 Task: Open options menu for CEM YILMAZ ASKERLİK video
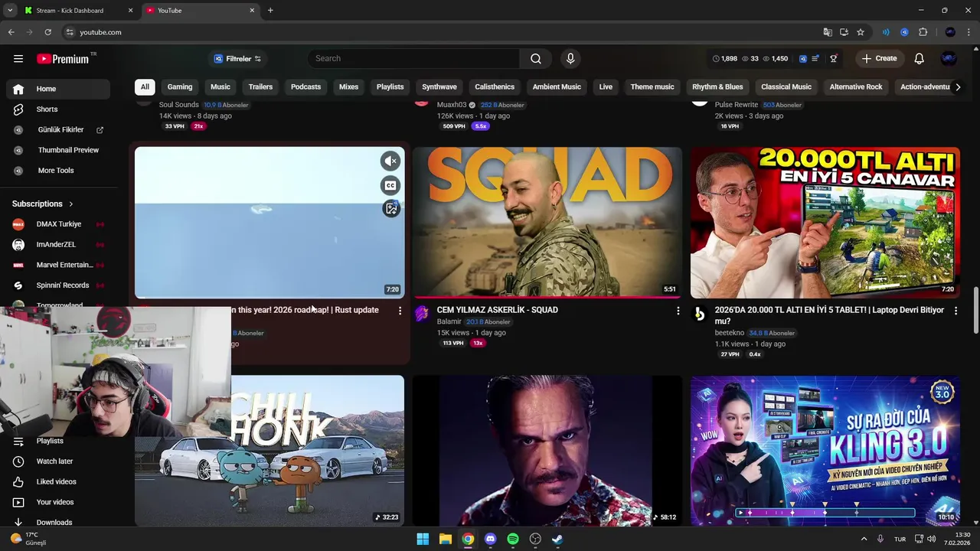tap(678, 311)
